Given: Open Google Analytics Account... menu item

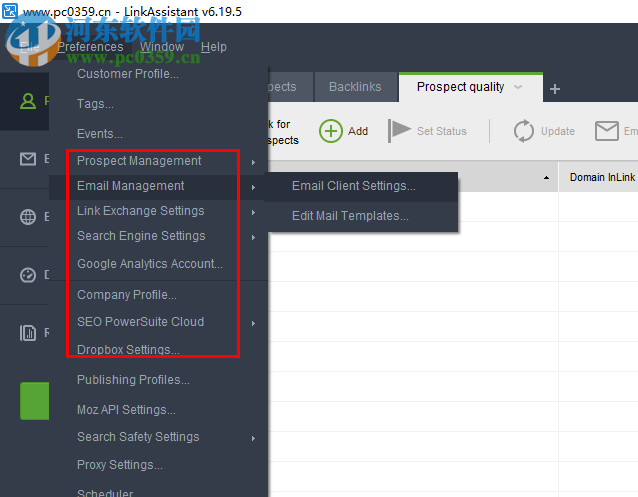Looking at the screenshot, I should point(150,264).
